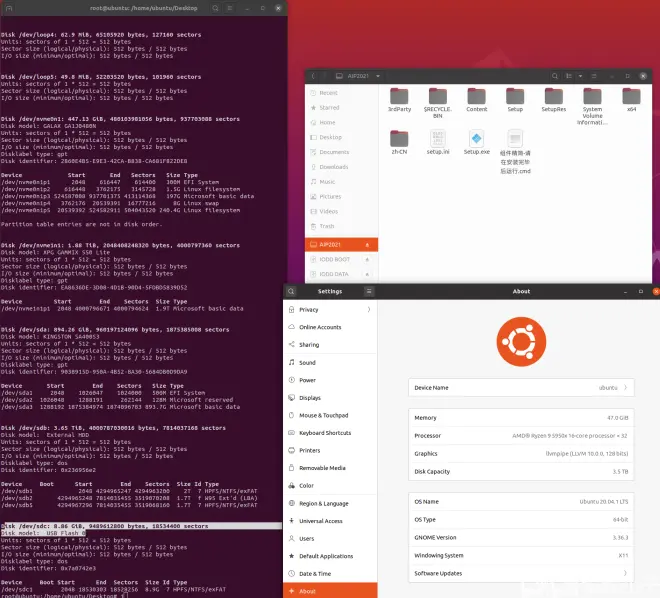The height and width of the screenshot is (598, 660).
Task: Eject the IODD BOOT drive
Action: [367, 260]
